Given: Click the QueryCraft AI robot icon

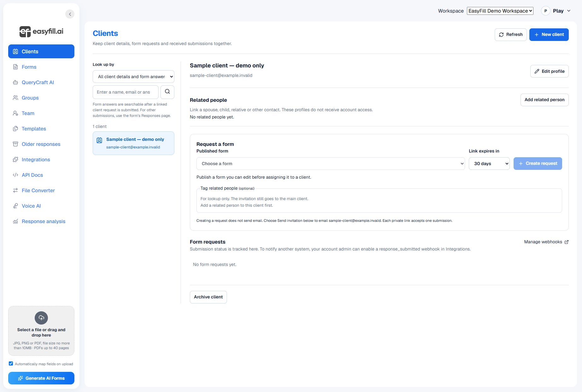Looking at the screenshot, I should pos(15,82).
